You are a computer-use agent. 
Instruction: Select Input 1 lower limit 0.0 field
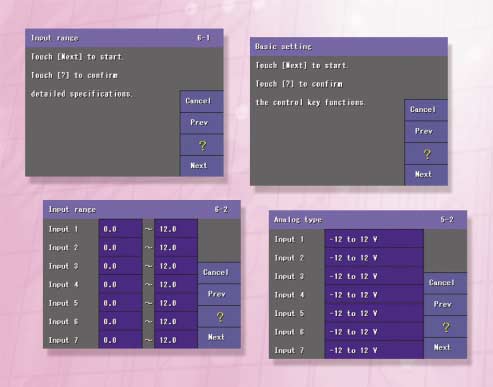120,229
